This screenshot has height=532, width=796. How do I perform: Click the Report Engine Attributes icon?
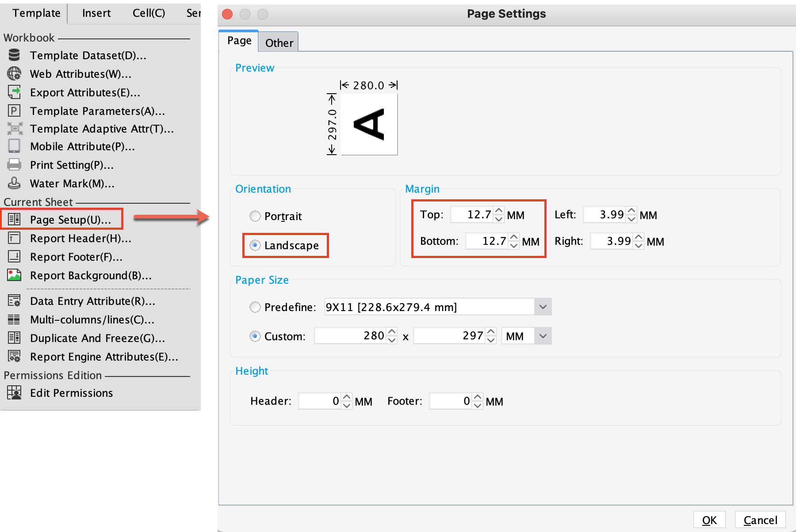[14, 356]
